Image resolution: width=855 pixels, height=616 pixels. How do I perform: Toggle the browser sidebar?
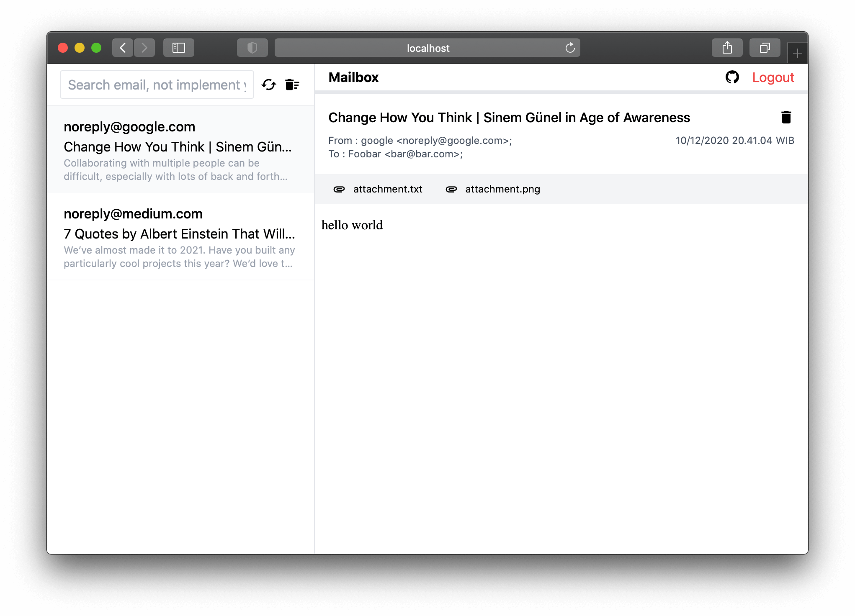coord(179,48)
